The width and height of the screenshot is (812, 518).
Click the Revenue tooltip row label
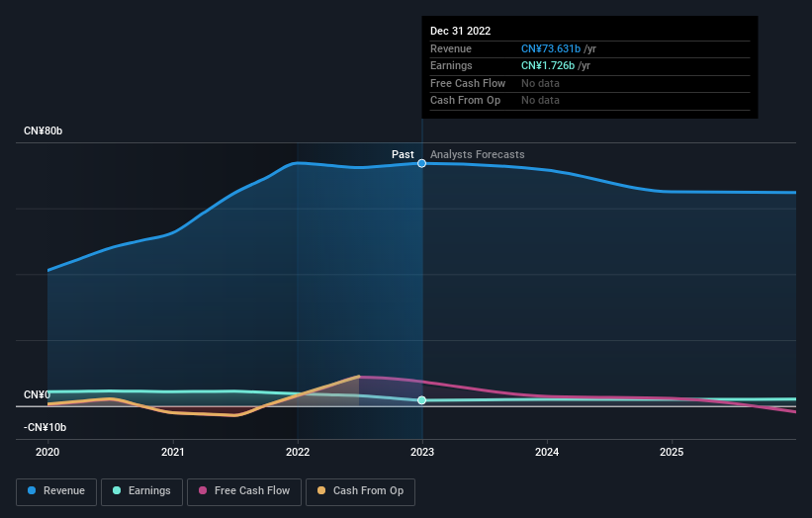[x=451, y=48]
